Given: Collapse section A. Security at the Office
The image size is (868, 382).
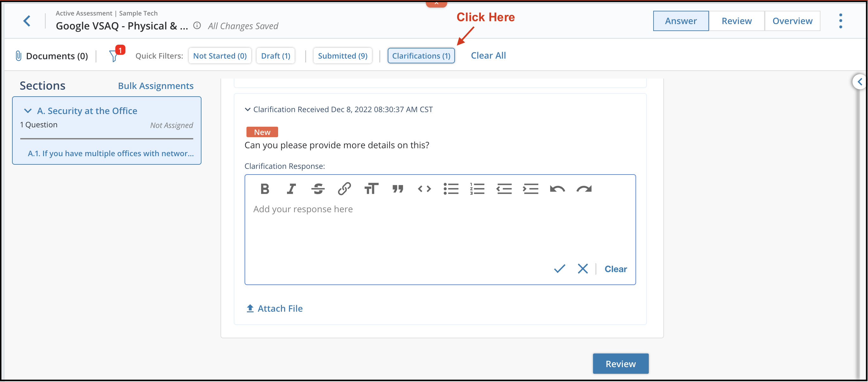Looking at the screenshot, I should click(x=28, y=111).
